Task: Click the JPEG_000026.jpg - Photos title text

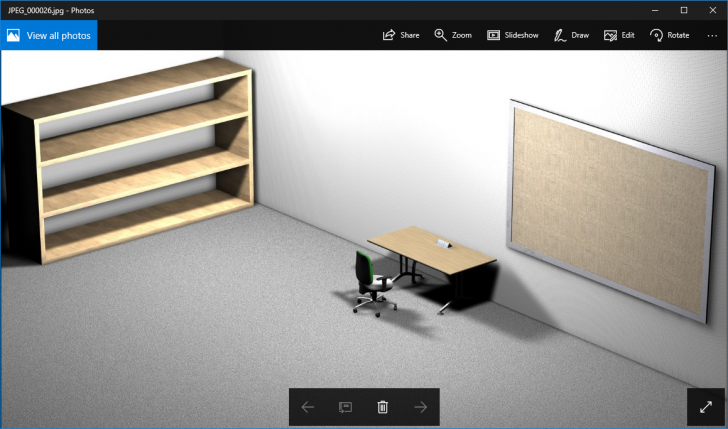Action: coord(51,10)
